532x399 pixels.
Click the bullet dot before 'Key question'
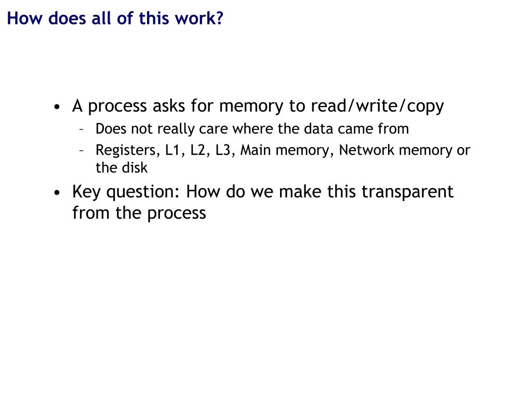(57, 193)
